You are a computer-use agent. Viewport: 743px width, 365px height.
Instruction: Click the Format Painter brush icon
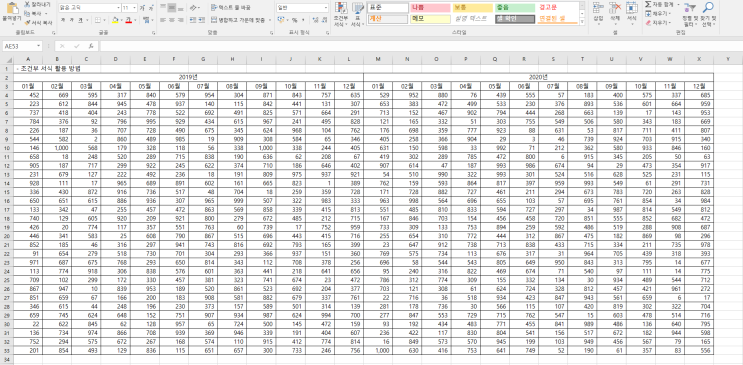point(27,22)
